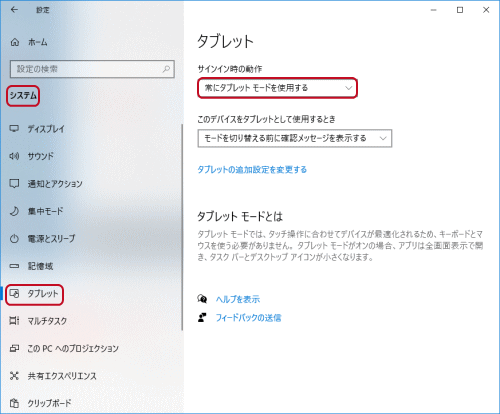The height and width of the screenshot is (414, 500).
Task: Open 共有エクスペリエンス settings
Action: [x=62, y=376]
